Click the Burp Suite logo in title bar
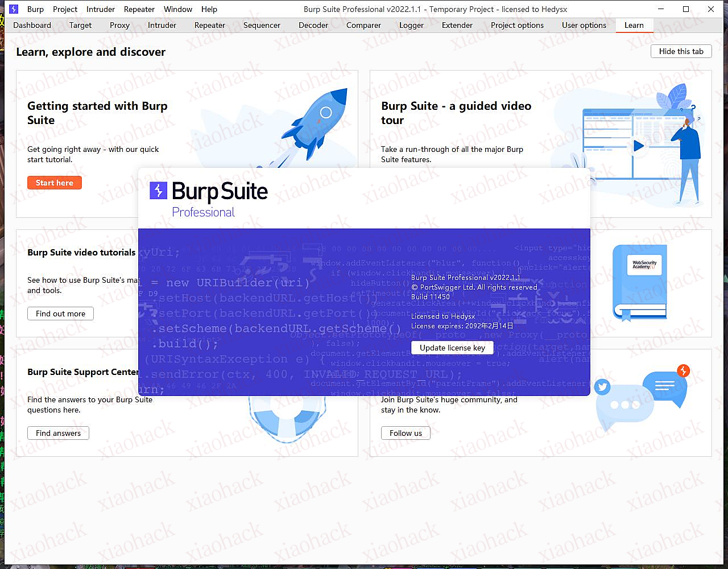This screenshot has height=569, width=728. point(14,9)
